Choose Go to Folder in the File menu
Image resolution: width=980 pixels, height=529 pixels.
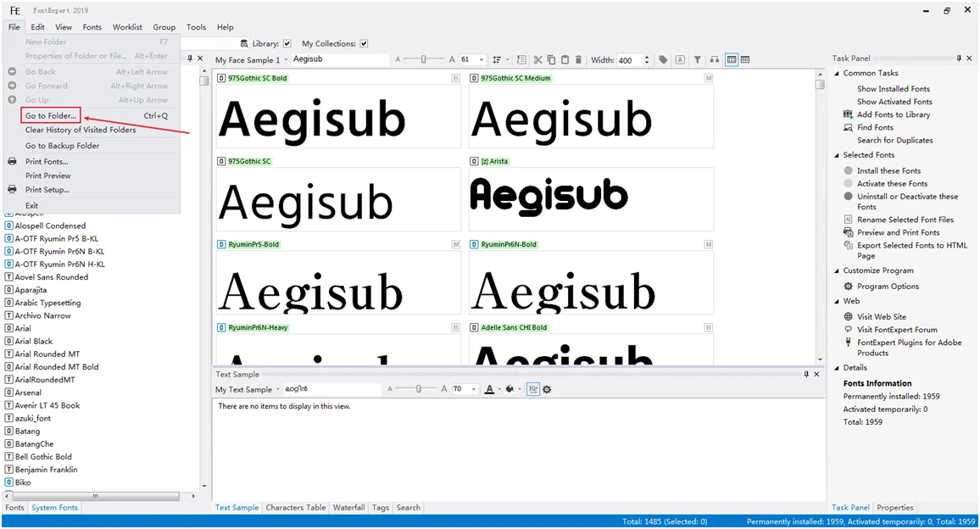[x=51, y=115]
